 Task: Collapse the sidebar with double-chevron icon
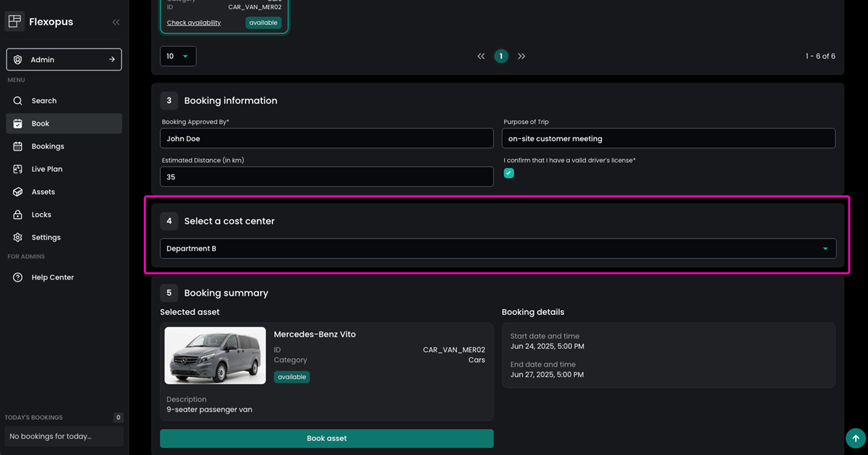click(x=116, y=22)
